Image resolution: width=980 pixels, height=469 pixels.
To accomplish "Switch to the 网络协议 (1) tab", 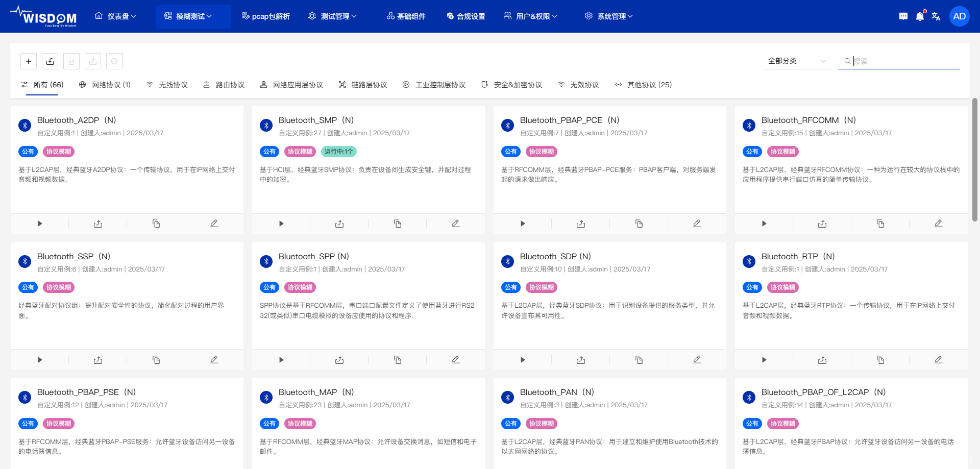I will (x=105, y=85).
